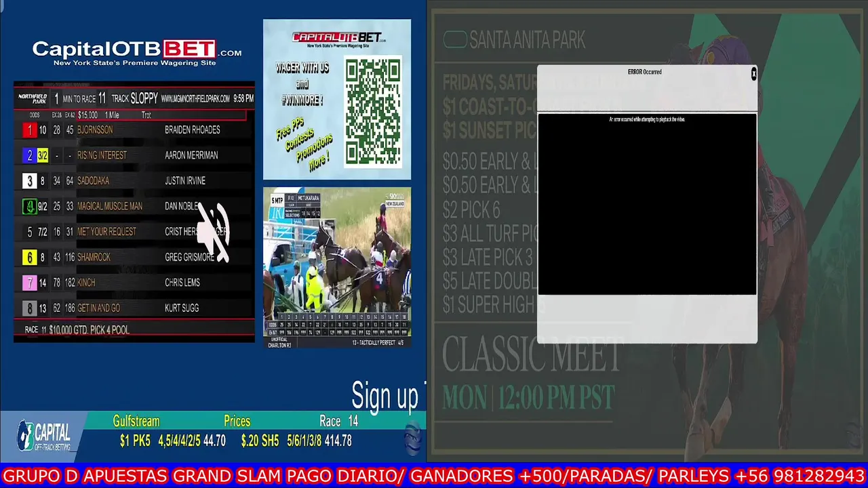Select horse GET IN AND GO
The height and width of the screenshot is (488, 868).
tap(98, 308)
